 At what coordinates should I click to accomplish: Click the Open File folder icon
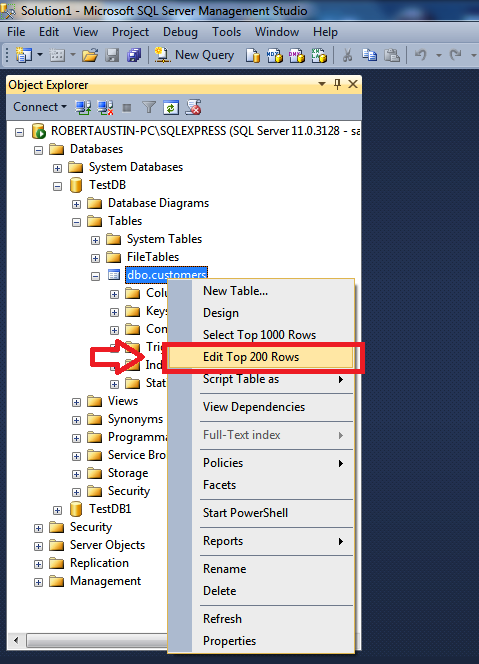90,55
